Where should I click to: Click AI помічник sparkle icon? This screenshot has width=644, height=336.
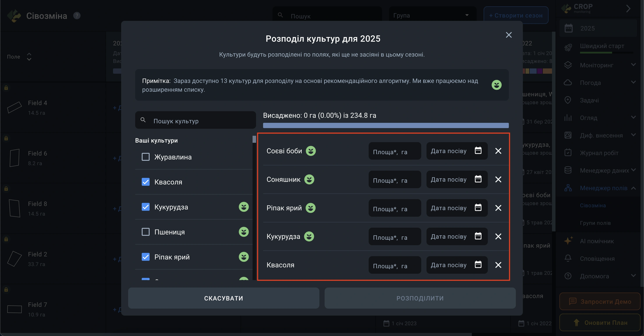click(568, 241)
